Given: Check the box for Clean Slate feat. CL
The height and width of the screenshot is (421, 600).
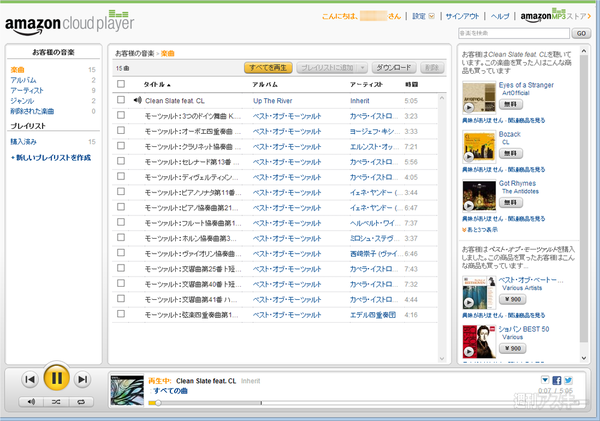Looking at the screenshot, I should 121,100.
